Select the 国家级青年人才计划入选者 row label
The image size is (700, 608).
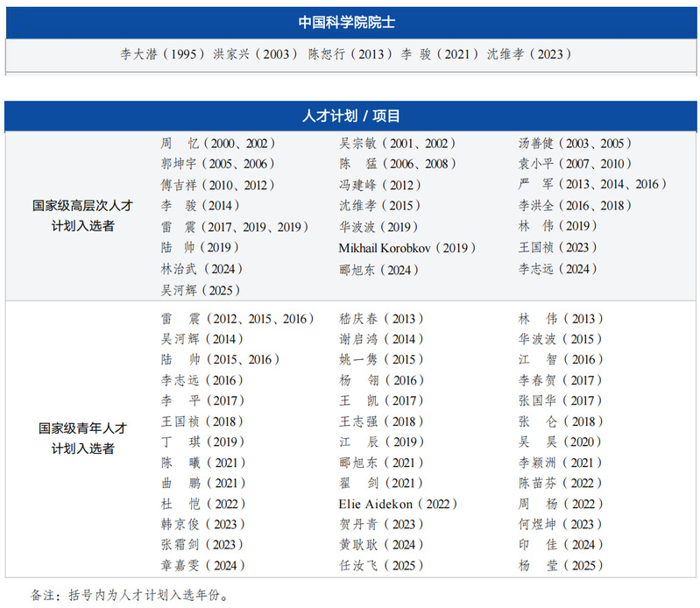82,438
